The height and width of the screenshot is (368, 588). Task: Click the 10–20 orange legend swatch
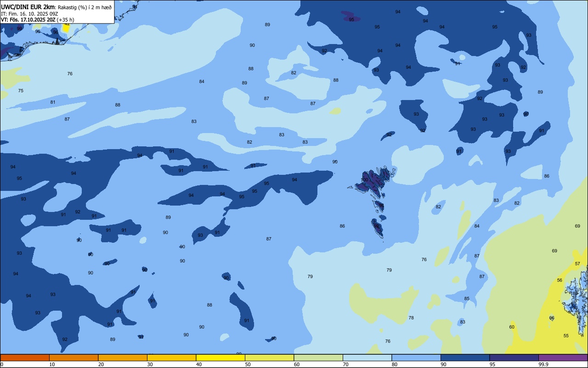73,357
